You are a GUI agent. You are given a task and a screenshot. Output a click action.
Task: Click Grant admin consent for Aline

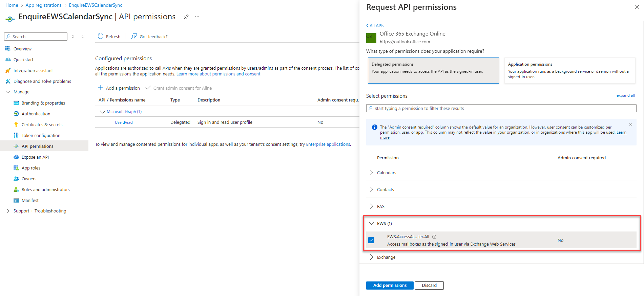click(179, 88)
